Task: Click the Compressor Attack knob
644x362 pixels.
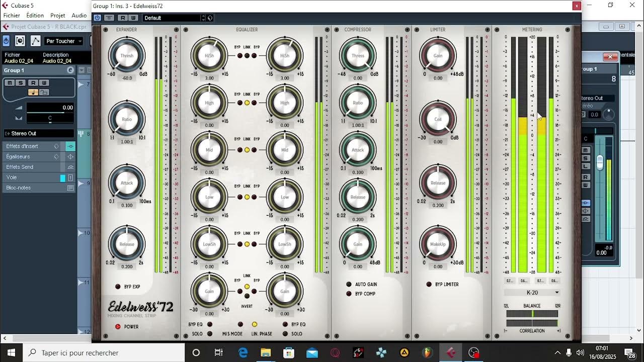Action: coord(358,150)
